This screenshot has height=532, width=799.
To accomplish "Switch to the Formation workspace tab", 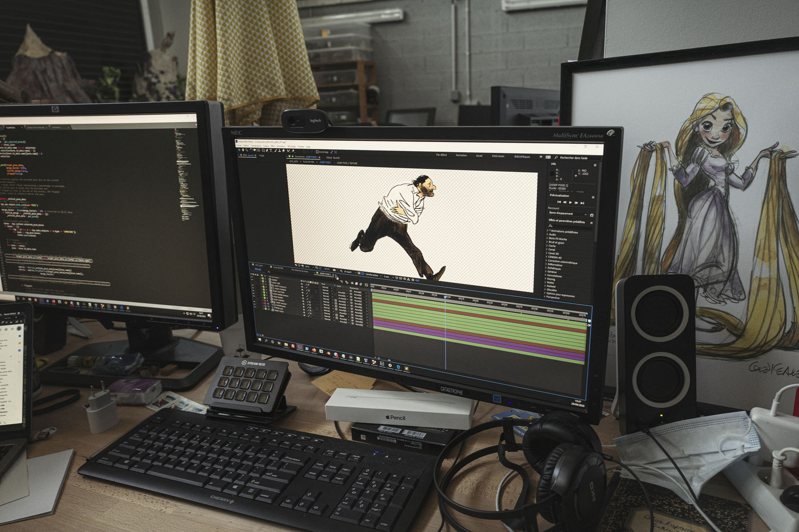I will 461,155.
